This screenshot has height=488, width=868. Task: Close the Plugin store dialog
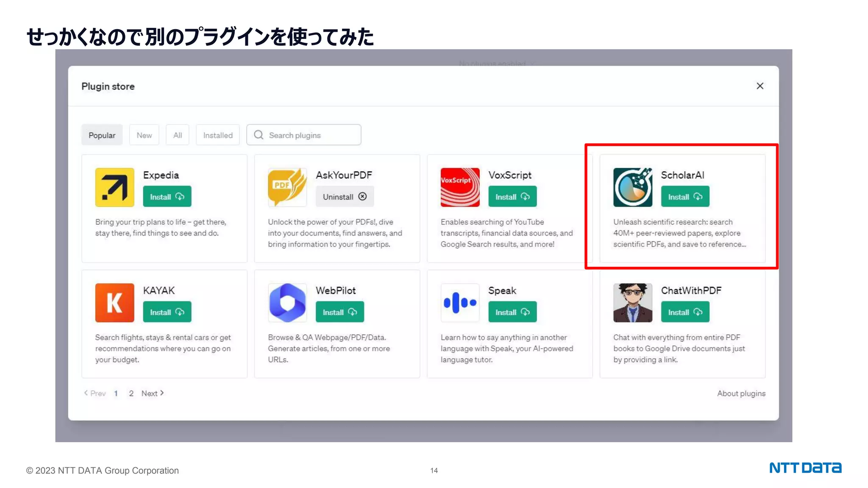(x=760, y=86)
